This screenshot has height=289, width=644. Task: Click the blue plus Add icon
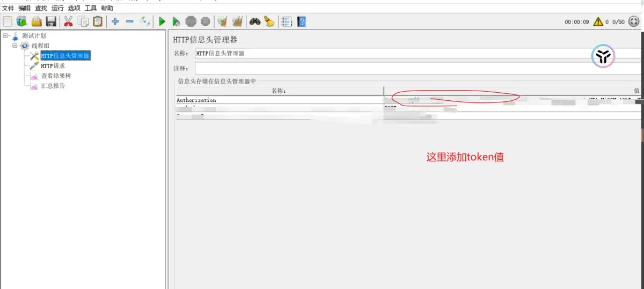(x=115, y=21)
